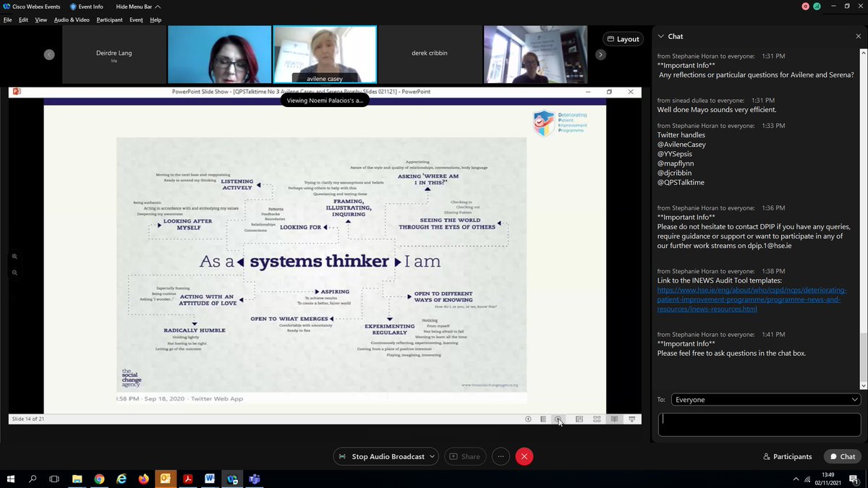868x488 pixels.
Task: Open Webex app on taskbar
Action: (232, 479)
